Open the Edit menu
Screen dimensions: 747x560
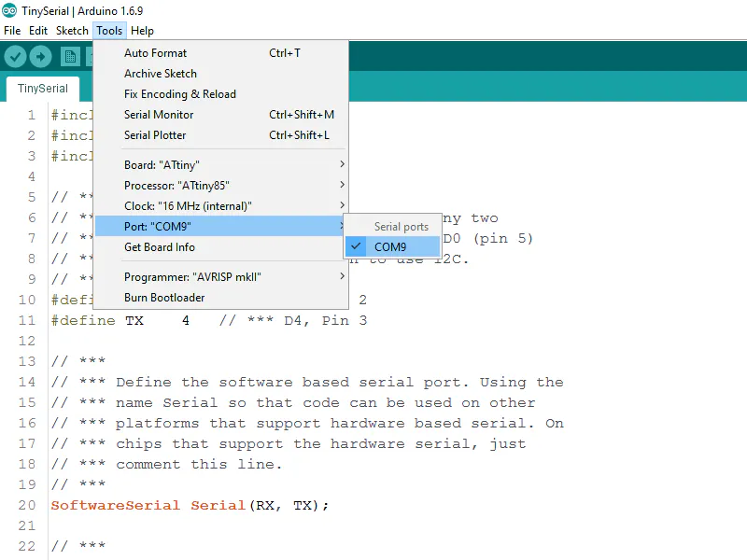[38, 31]
